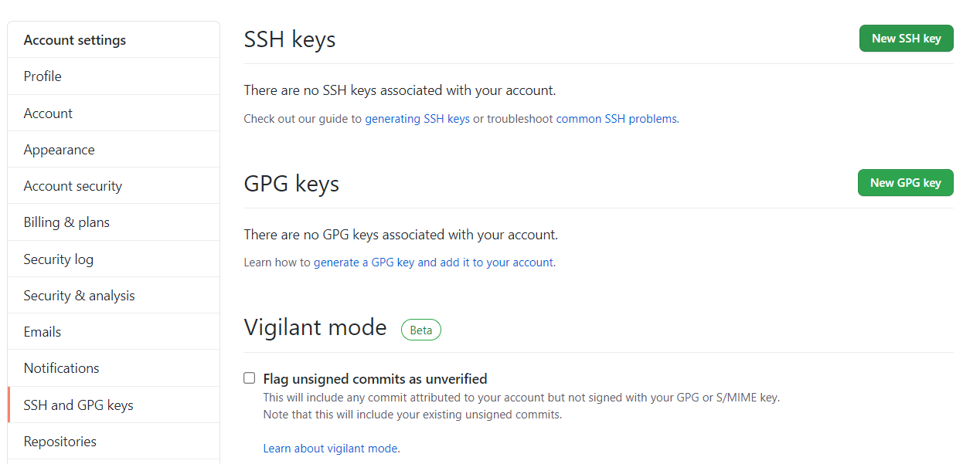Open Billing & plans settings

[x=66, y=222]
